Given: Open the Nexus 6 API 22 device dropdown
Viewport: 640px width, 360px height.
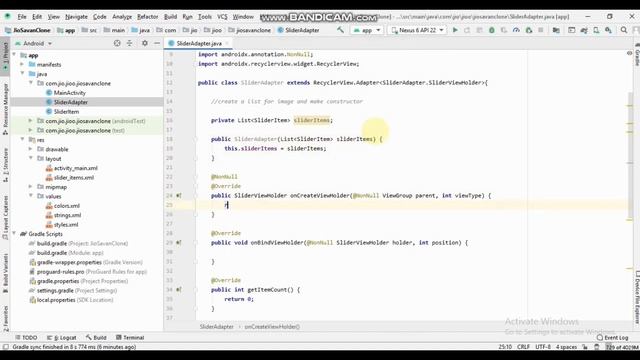Looking at the screenshot, I should pos(417,30).
